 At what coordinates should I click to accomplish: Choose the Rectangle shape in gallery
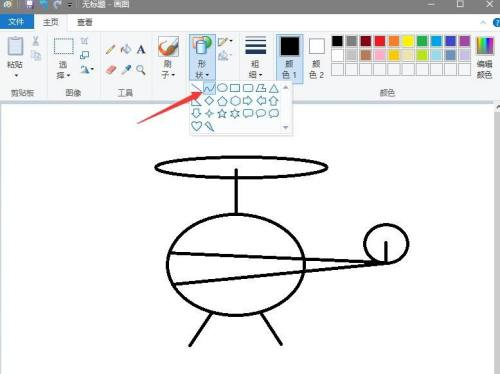[x=235, y=88]
